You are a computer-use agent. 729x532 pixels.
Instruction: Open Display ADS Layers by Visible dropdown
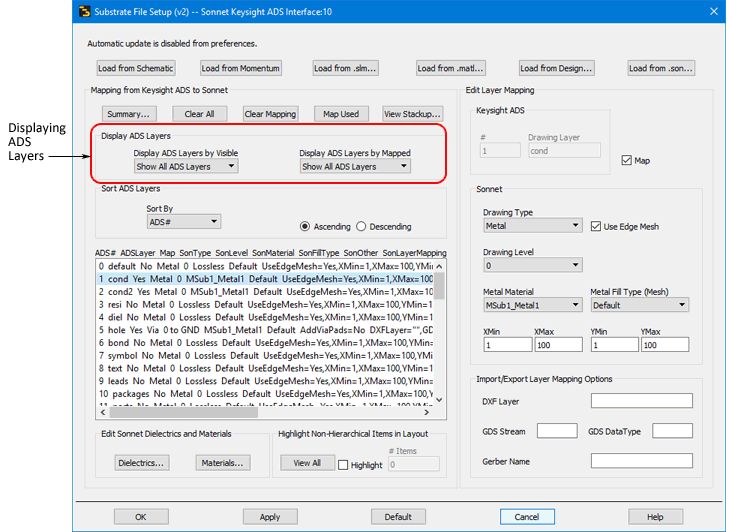(x=186, y=166)
